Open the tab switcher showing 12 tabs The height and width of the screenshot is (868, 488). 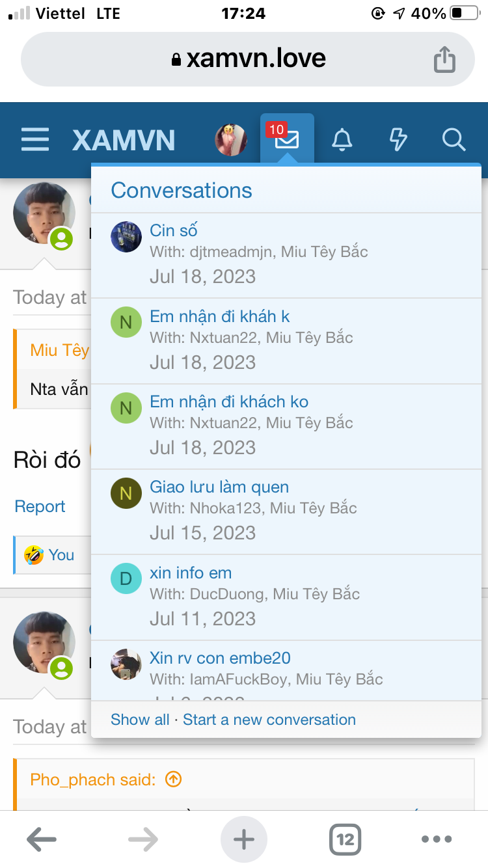[x=345, y=839]
